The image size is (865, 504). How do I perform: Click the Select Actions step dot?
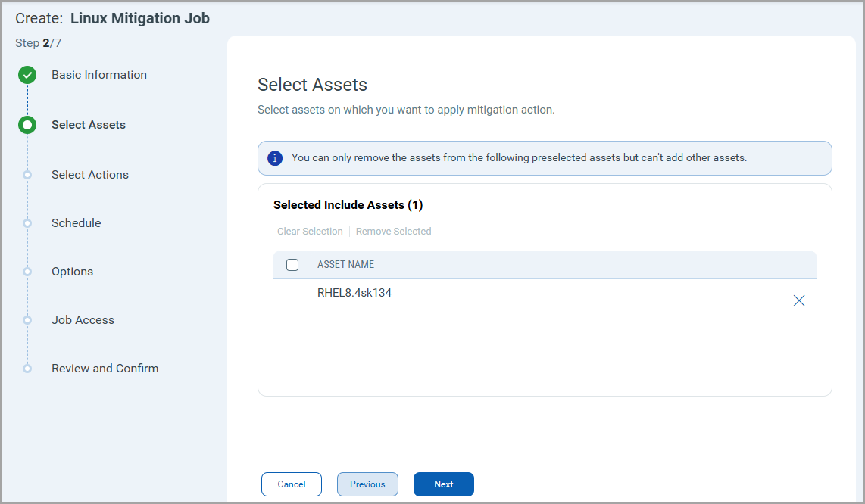tap(27, 175)
